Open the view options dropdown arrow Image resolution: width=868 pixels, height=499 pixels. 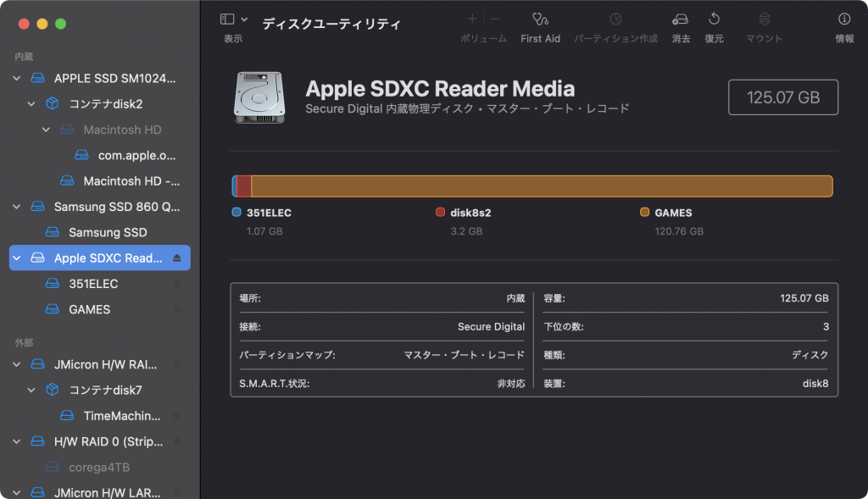[244, 19]
